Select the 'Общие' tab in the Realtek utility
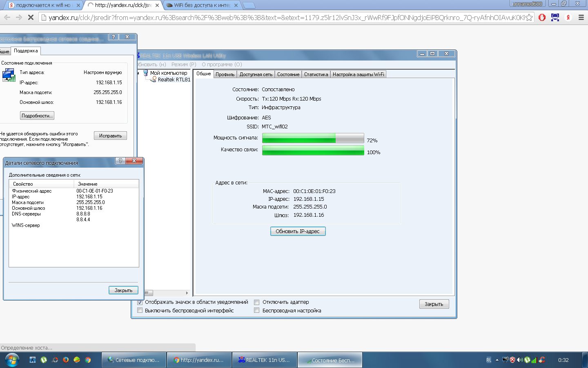The height and width of the screenshot is (368, 588). tap(203, 74)
